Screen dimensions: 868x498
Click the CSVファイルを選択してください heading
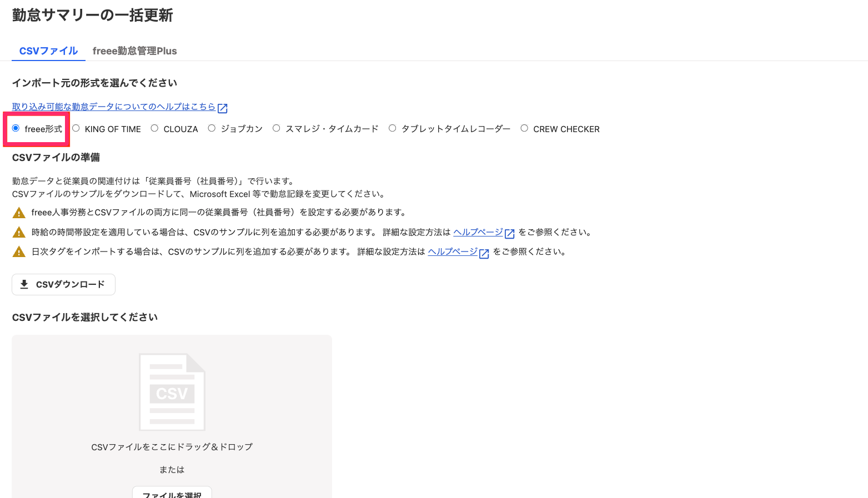85,317
